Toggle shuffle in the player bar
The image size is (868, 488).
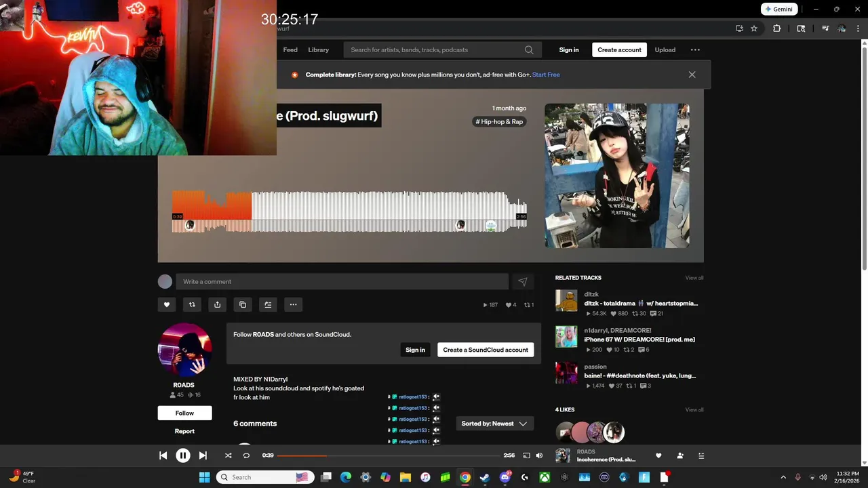click(x=228, y=455)
